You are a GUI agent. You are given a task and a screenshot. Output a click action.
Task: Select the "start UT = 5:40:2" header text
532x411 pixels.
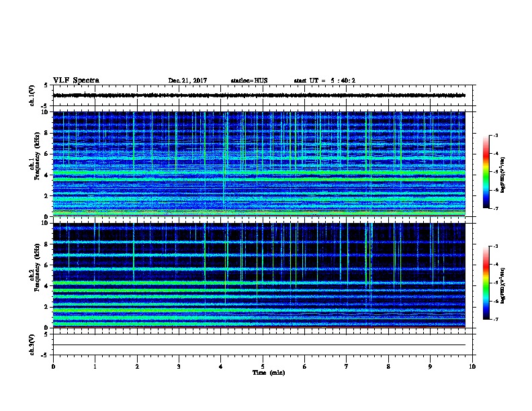point(324,81)
